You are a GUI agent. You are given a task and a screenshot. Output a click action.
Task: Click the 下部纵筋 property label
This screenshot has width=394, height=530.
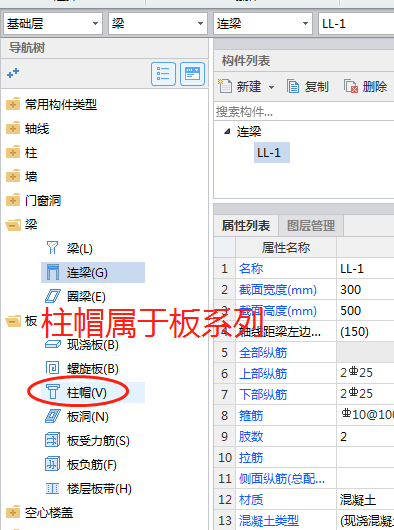pos(263,394)
